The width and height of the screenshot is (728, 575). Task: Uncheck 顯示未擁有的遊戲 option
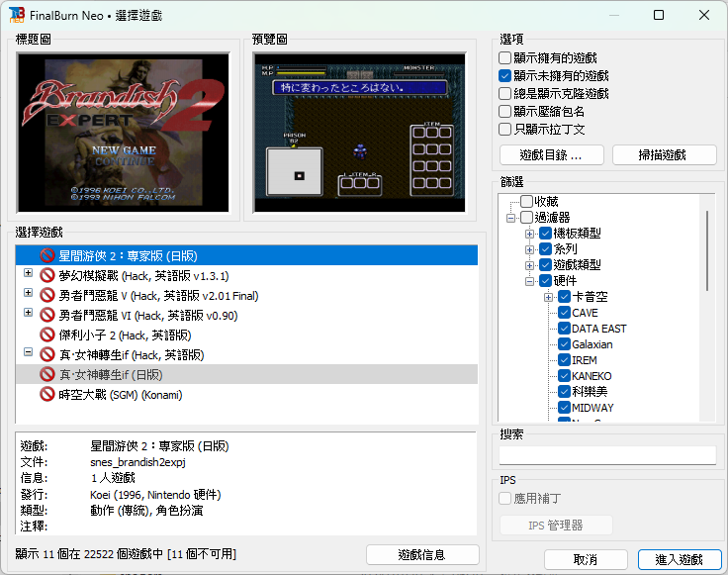click(504, 75)
